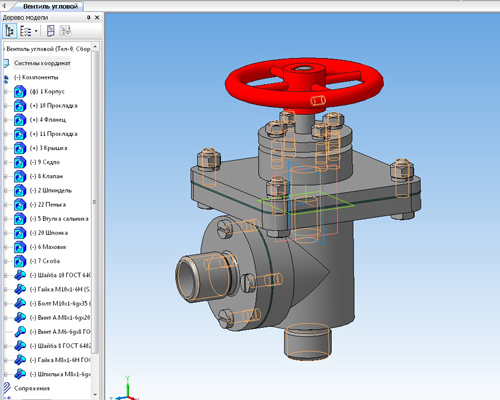Select the 5 Втулка сальника label

(x=59, y=219)
